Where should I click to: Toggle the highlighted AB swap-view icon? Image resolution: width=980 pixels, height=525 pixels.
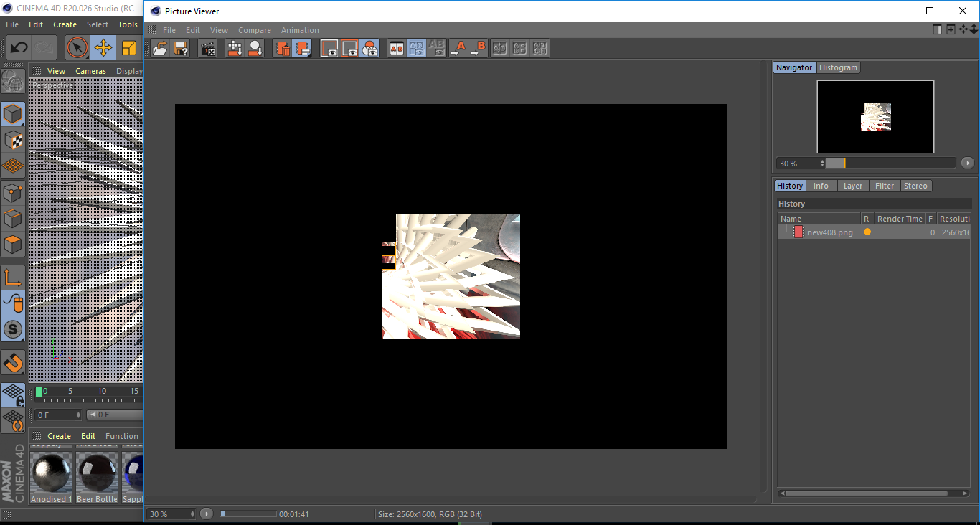tap(416, 48)
